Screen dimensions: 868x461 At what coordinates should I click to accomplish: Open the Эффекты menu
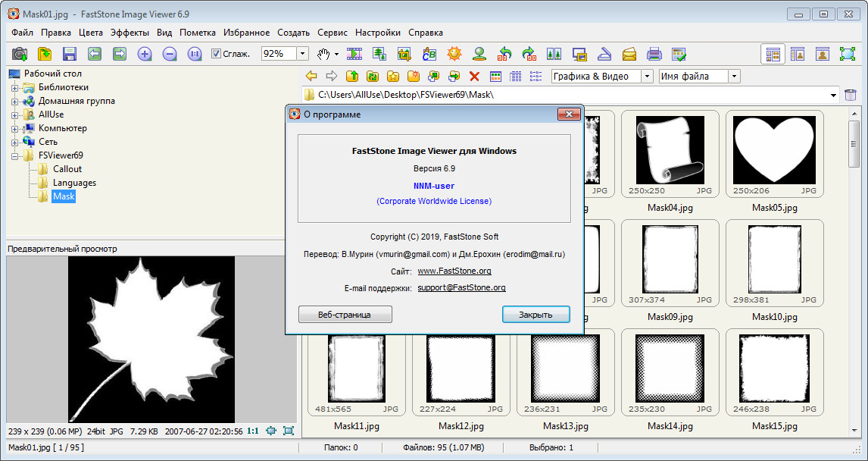pyautogui.click(x=130, y=33)
